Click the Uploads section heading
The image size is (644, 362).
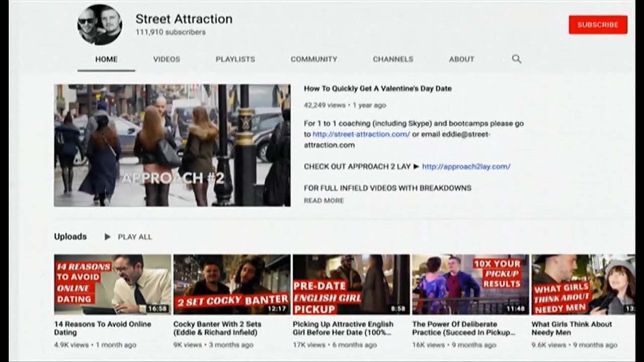pos(70,236)
